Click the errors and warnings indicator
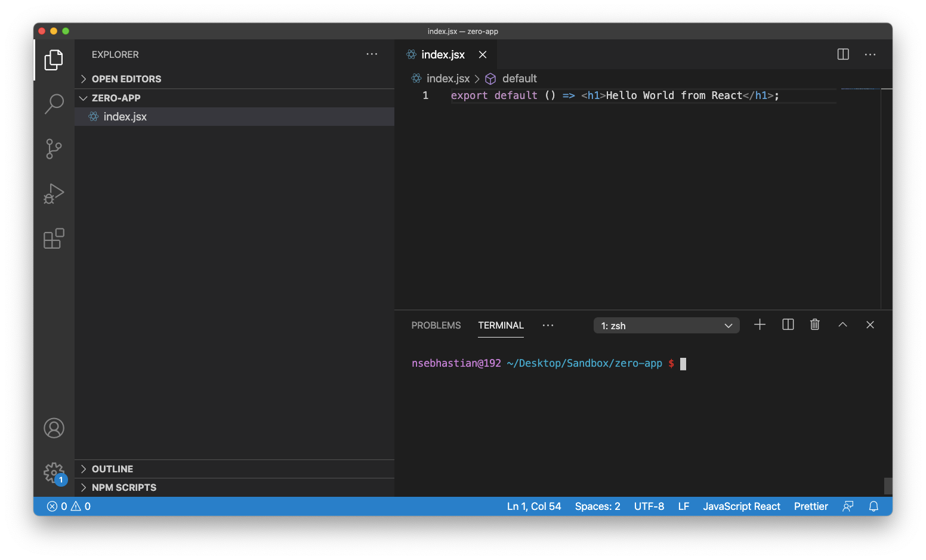Image resolution: width=926 pixels, height=560 pixels. pyautogui.click(x=67, y=506)
